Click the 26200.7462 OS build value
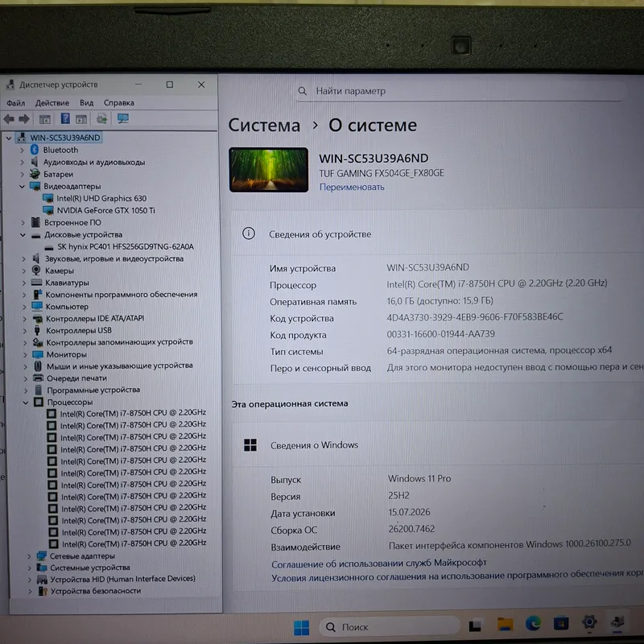644x644 pixels. [x=411, y=529]
